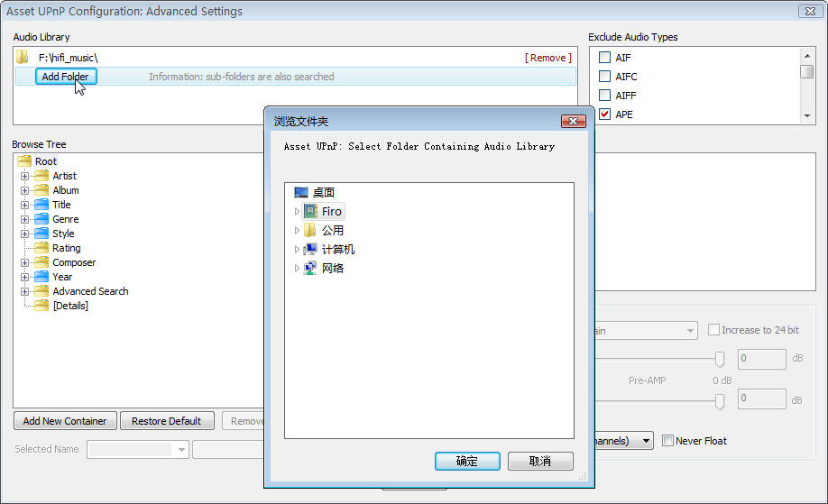Select the Rating entry in Browse Tree
Screen dimensions: 828x504
point(67,248)
